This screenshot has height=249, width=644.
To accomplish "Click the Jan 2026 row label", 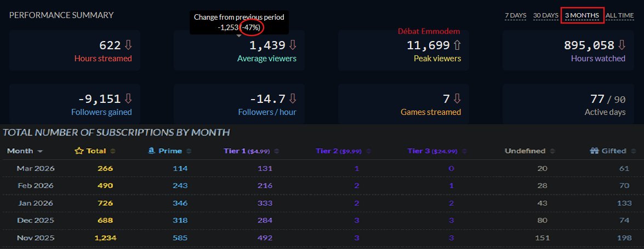I will (36, 203).
